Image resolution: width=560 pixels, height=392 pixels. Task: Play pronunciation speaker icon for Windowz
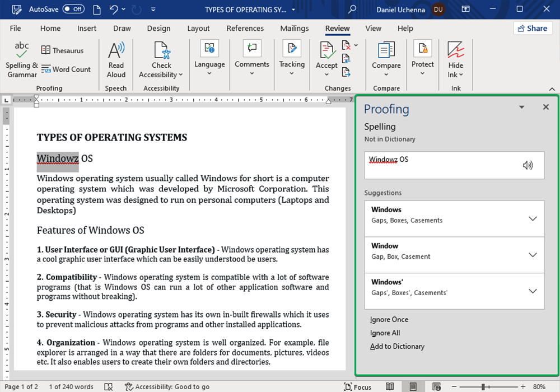pos(528,165)
